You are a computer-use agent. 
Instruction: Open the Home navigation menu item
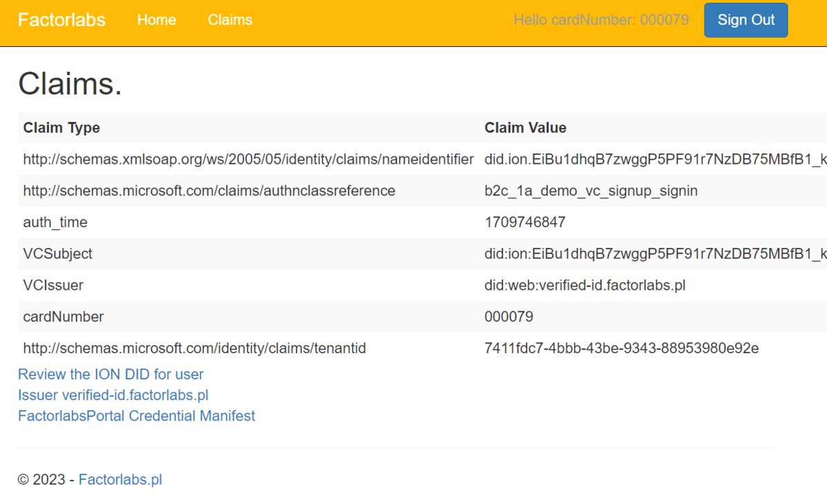coord(156,20)
